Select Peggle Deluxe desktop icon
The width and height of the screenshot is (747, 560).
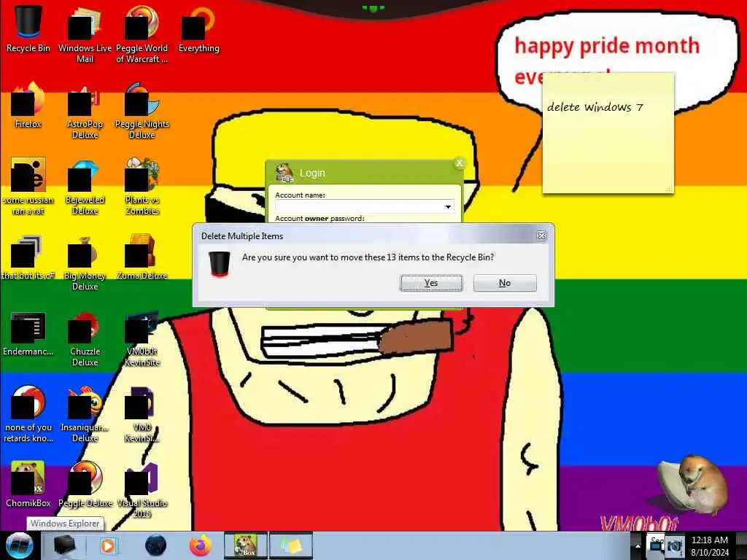pos(85,485)
